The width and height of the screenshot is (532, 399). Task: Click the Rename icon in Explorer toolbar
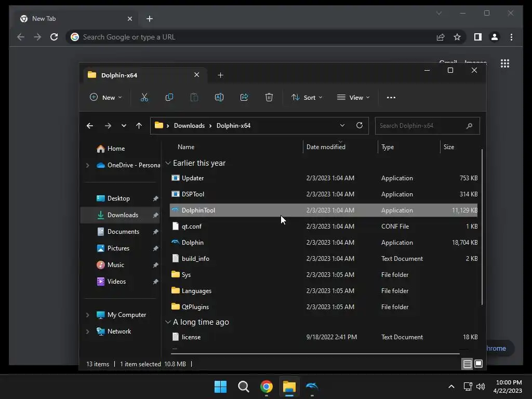click(x=219, y=97)
